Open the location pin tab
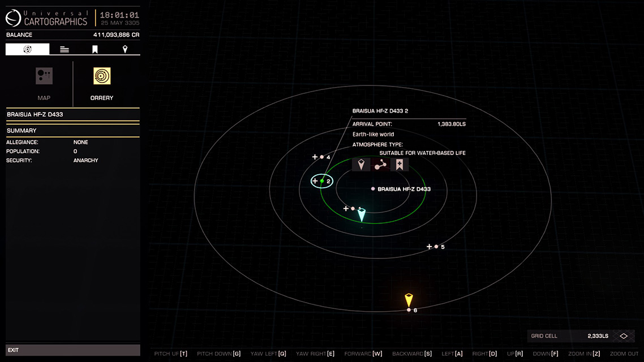This screenshot has width=644, height=362. point(125,49)
